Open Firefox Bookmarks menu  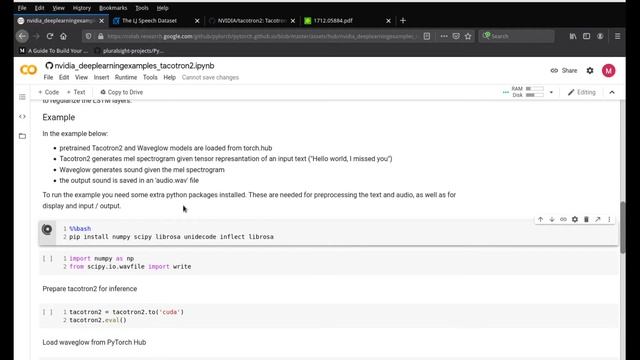[113, 8]
